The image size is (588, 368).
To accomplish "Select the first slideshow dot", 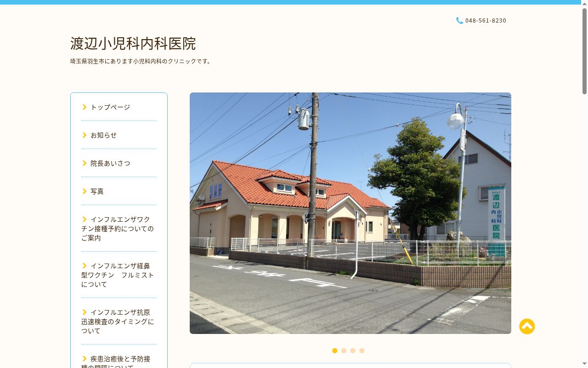I will click(335, 351).
